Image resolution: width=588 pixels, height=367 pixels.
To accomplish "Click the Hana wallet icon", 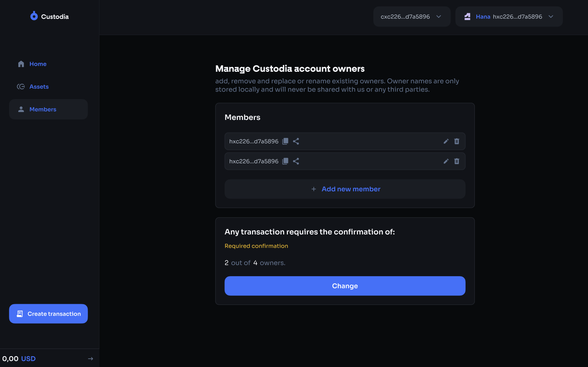I will (x=467, y=17).
